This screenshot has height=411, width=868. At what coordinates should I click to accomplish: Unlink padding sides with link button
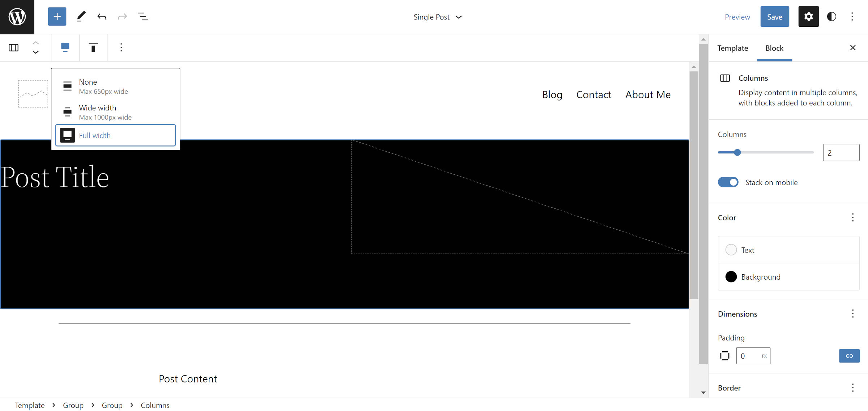pyautogui.click(x=849, y=356)
